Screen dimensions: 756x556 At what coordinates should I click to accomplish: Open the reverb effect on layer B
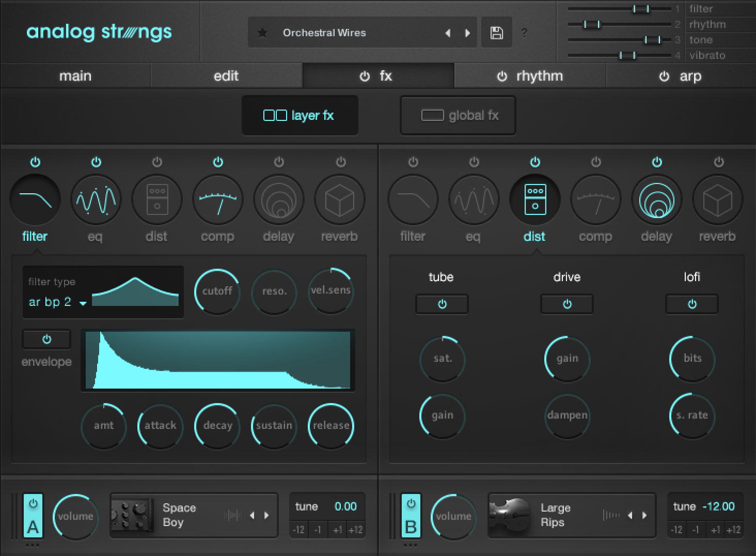717,199
